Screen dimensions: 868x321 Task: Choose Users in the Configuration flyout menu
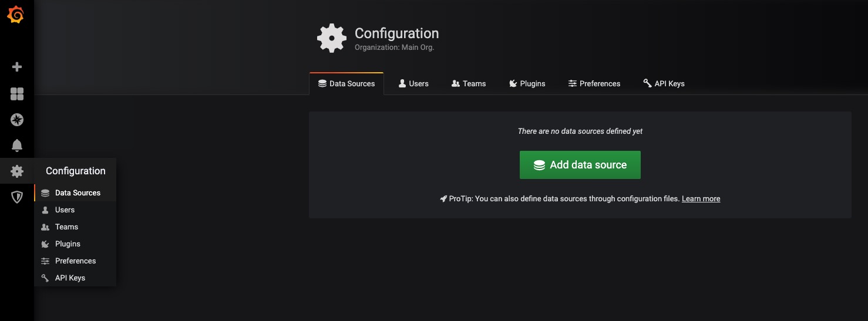(65, 210)
